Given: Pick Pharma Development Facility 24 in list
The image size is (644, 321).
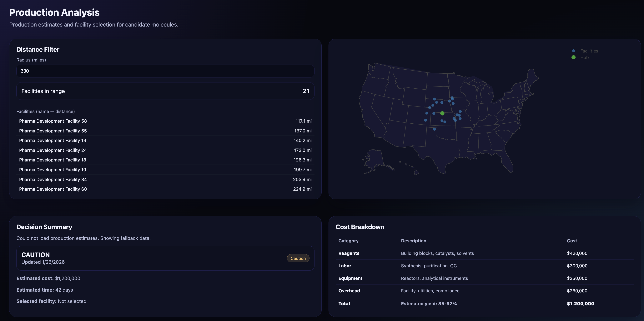Looking at the screenshot, I should (x=53, y=150).
